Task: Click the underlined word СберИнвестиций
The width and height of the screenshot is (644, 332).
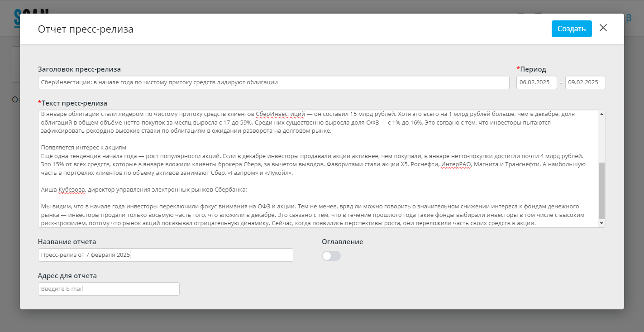Action: [281, 114]
